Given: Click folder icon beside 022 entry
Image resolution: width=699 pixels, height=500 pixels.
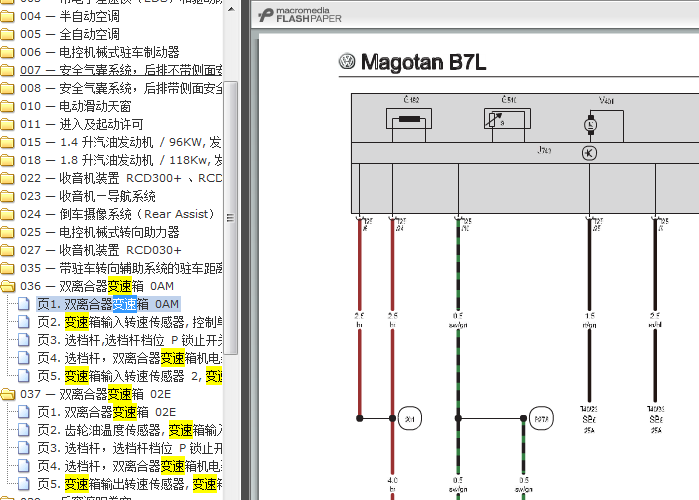Looking at the screenshot, I should [x=7, y=178].
